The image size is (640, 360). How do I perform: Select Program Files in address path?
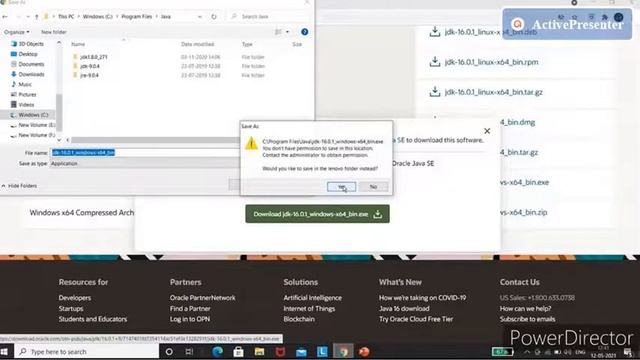click(136, 17)
